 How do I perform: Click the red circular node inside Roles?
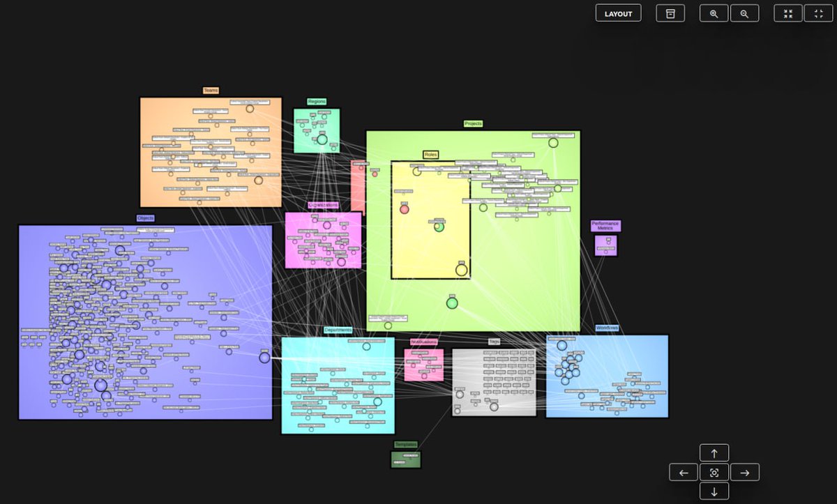(405, 207)
